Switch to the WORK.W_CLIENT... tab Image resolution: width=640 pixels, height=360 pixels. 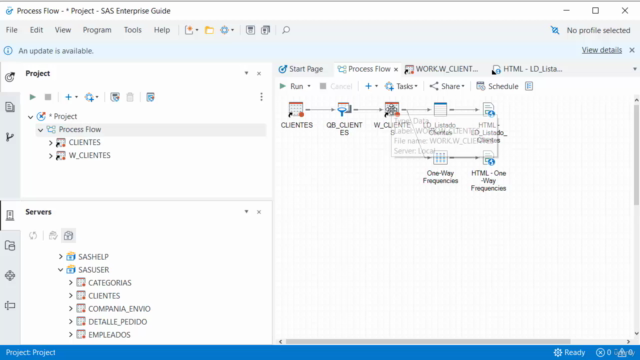(x=441, y=69)
